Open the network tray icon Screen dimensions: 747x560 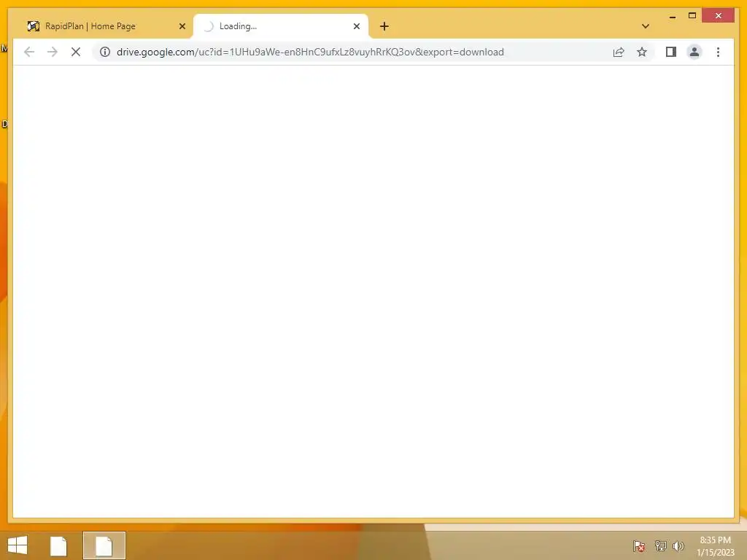660,545
